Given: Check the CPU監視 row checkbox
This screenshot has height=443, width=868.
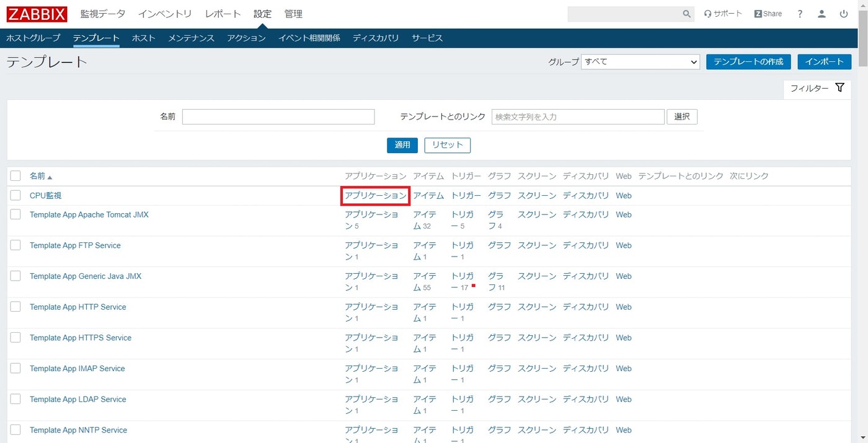Looking at the screenshot, I should [x=15, y=195].
